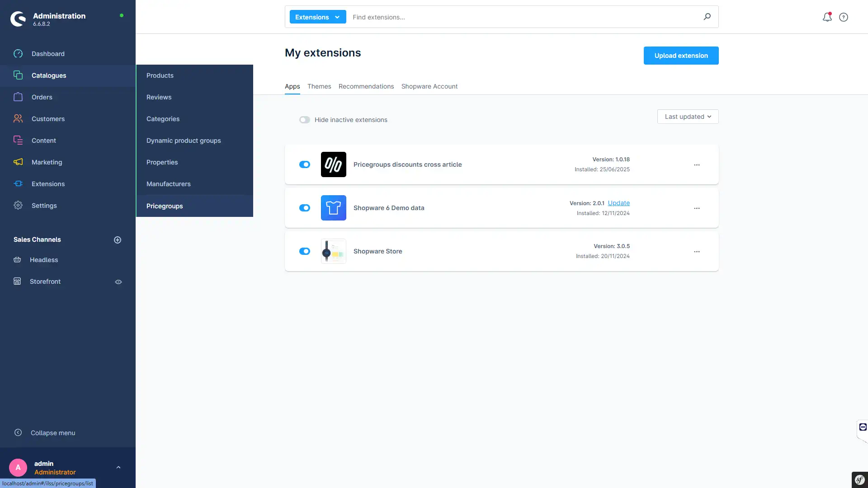The width and height of the screenshot is (868, 488).
Task: Open the Headless sales channel
Action: [x=44, y=260]
